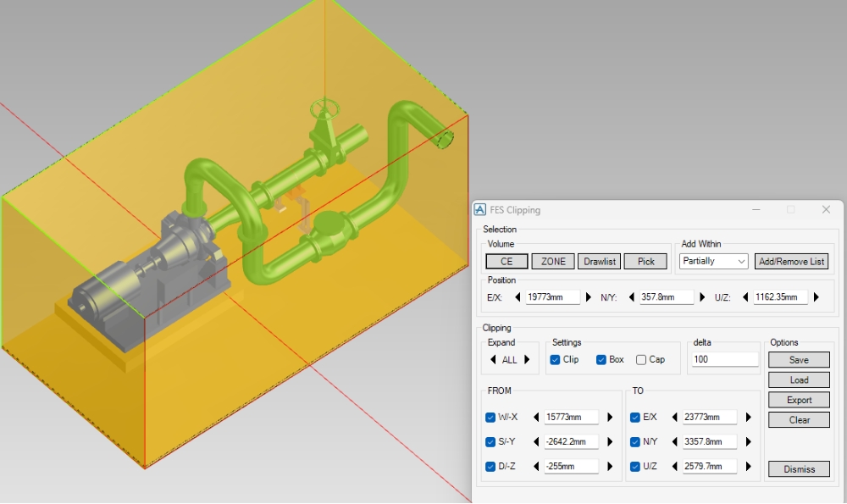Click the right arrow next to D/-Z value
This screenshot has height=504, width=847.
click(x=609, y=467)
